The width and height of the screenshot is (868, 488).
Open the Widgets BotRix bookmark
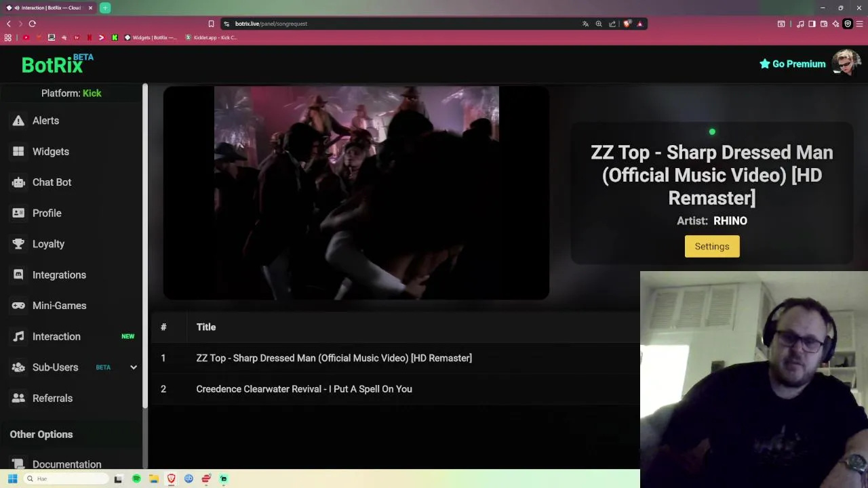(151, 38)
